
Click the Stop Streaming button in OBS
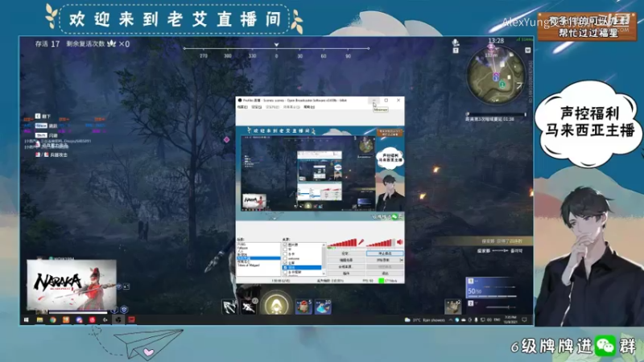(385, 253)
